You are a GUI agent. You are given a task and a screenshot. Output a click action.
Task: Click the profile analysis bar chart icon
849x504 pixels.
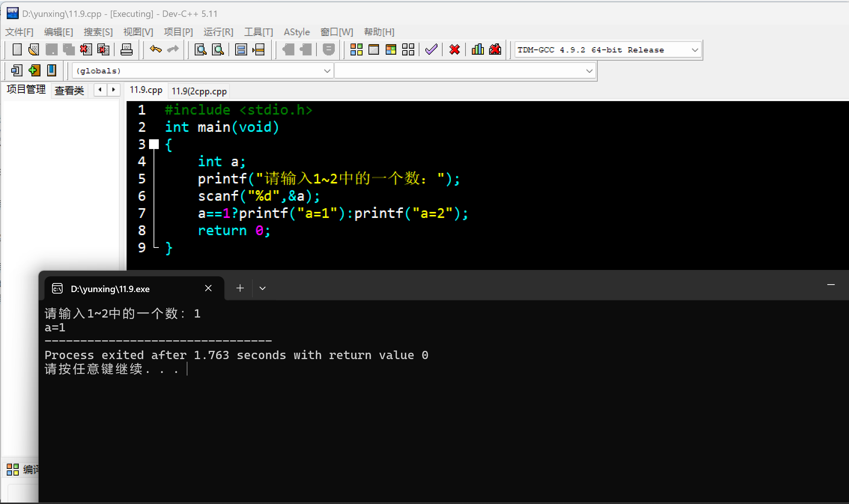[477, 49]
